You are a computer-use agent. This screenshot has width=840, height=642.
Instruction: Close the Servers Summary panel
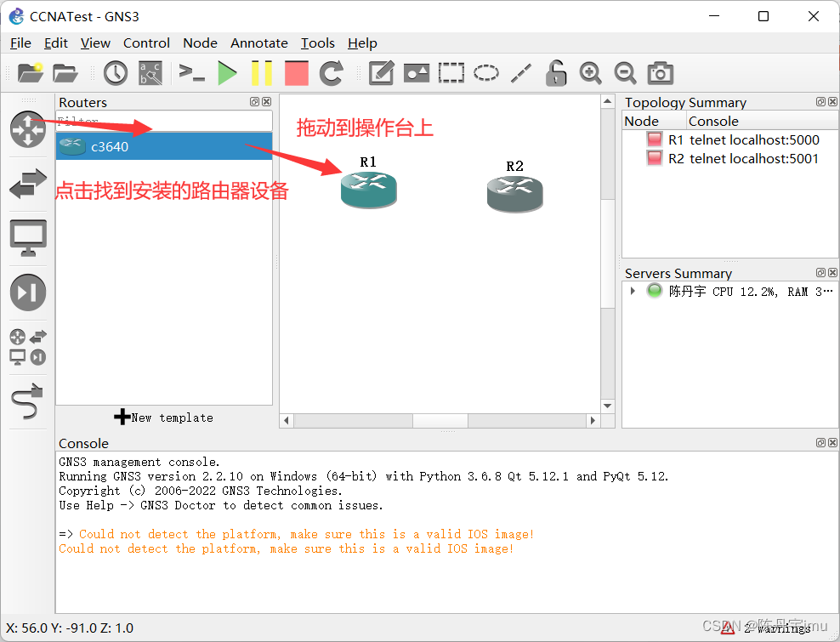[x=832, y=272]
